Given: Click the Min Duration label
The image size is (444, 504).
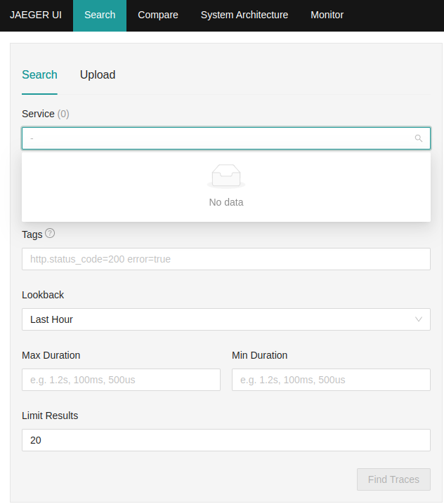Looking at the screenshot, I should pos(260,355).
